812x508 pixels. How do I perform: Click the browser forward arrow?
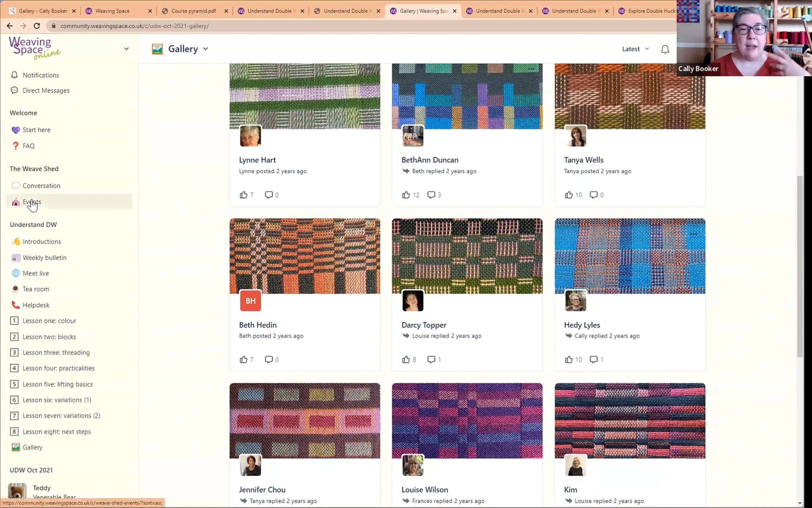click(23, 26)
